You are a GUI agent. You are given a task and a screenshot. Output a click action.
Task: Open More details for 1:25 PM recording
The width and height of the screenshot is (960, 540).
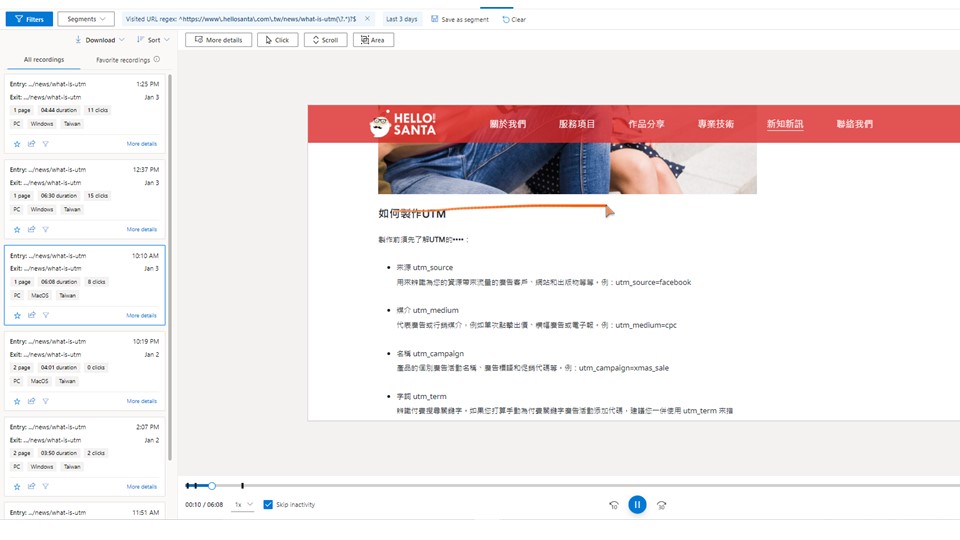141,144
